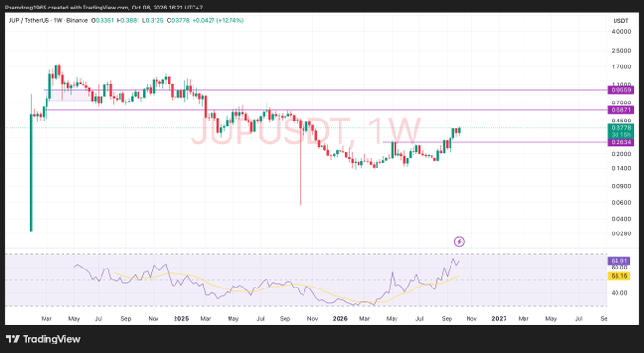
Task: Click the low value L0.3125
Action: tap(153, 20)
